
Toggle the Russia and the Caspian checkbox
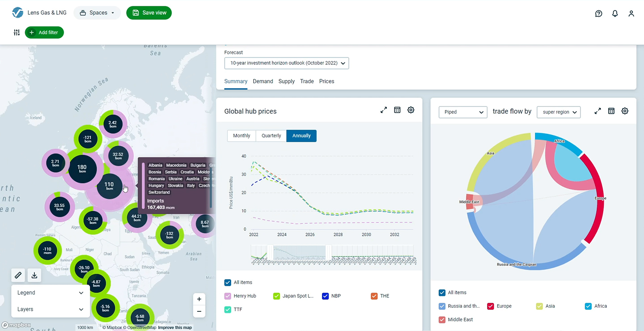[442, 306]
